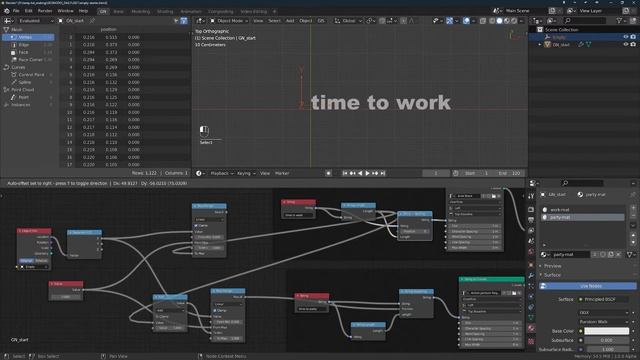Open the Help menu
The width and height of the screenshot is (640, 360).
coord(83,11)
